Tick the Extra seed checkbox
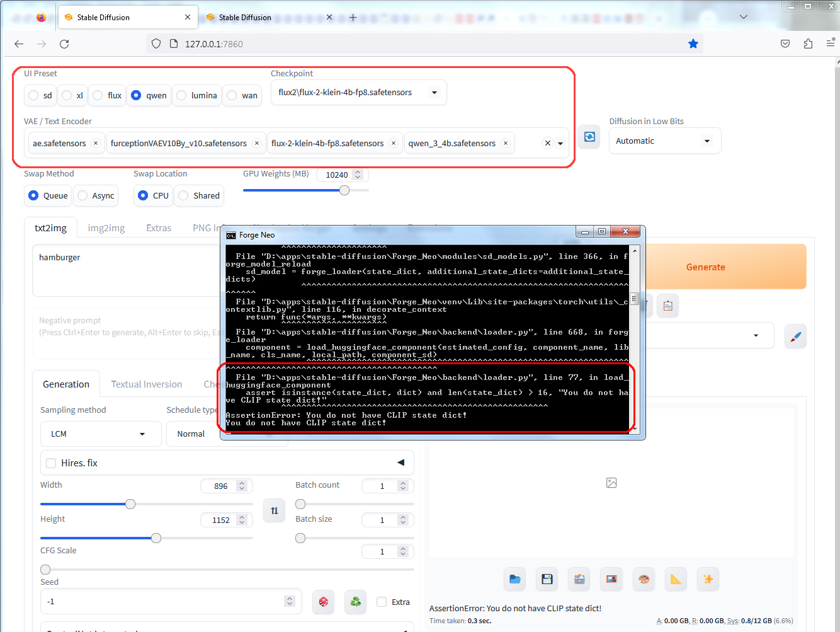 point(382,602)
